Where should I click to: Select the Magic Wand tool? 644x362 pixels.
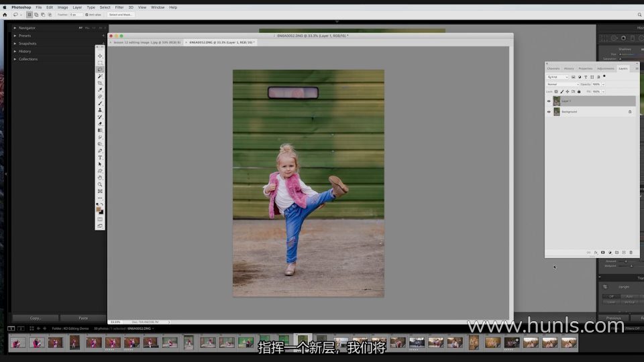pos(100,76)
